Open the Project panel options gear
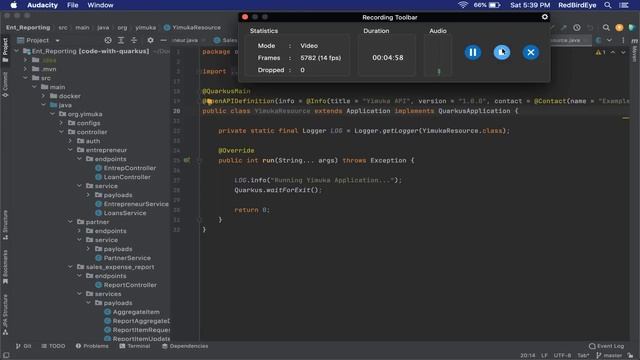This screenshot has width=640, height=360. click(x=150, y=40)
